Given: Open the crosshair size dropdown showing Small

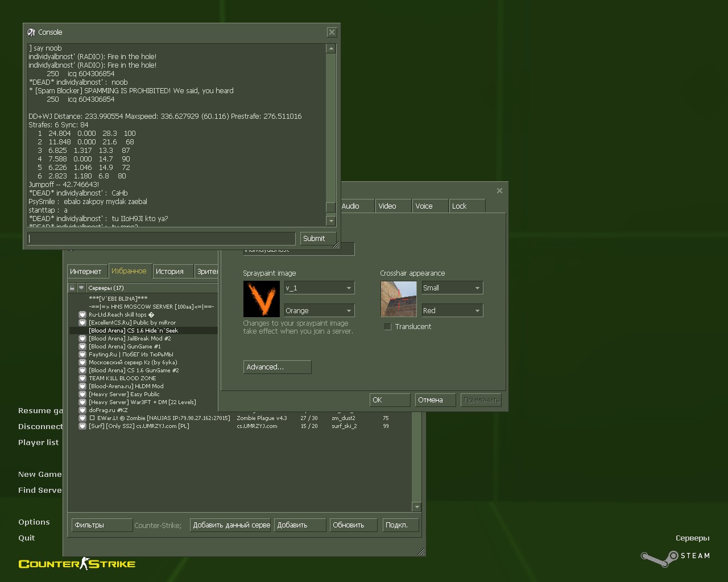Looking at the screenshot, I should 452,288.
